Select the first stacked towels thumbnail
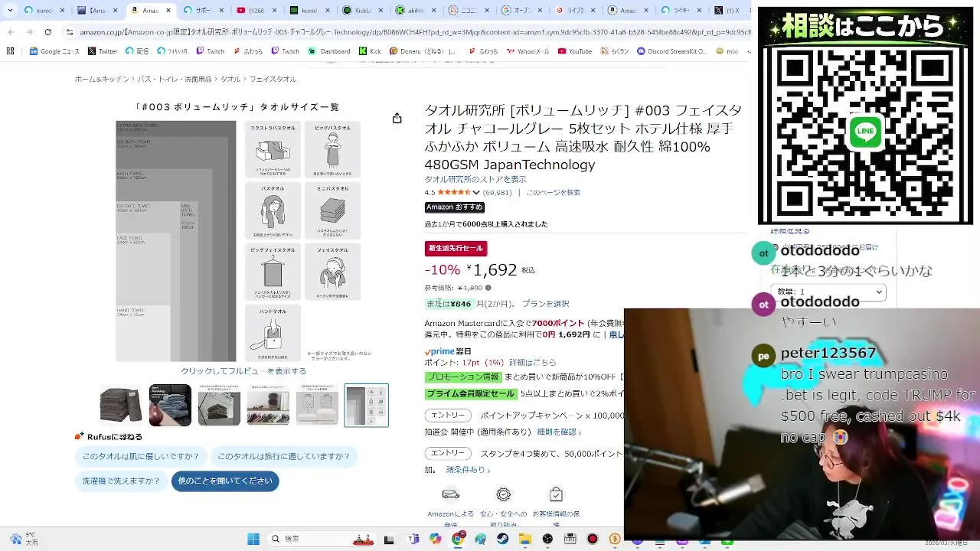This screenshot has height=551, width=980. 121,405
